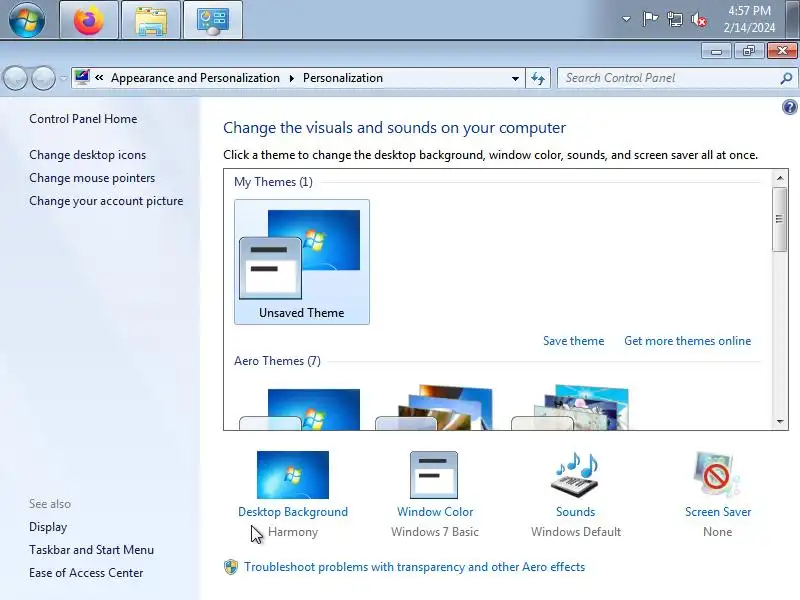800x600 pixels.
Task: Open Help with the question mark icon
Action: tap(789, 107)
